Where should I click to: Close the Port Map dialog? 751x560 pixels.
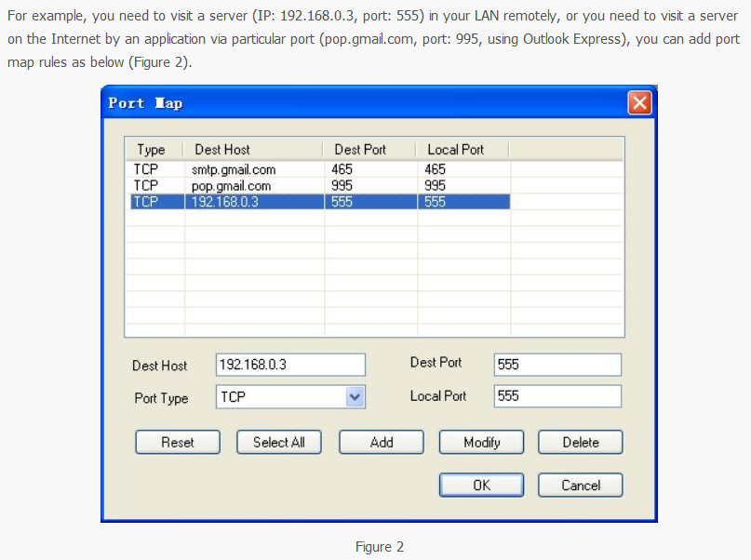[640, 103]
